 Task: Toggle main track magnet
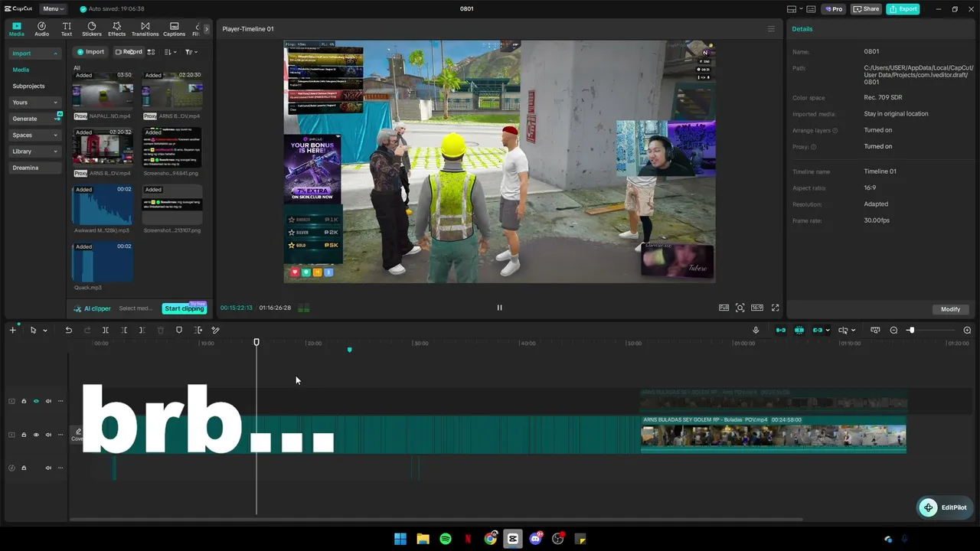click(781, 330)
